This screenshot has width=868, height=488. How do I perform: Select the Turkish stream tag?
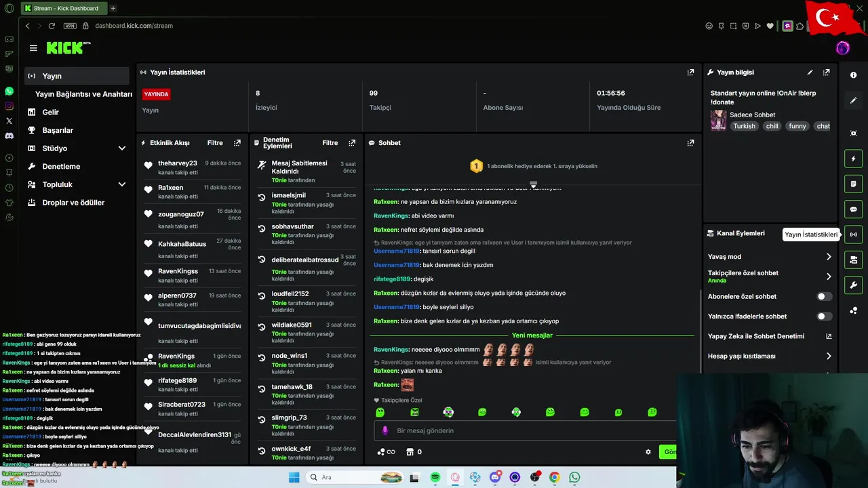coord(744,126)
